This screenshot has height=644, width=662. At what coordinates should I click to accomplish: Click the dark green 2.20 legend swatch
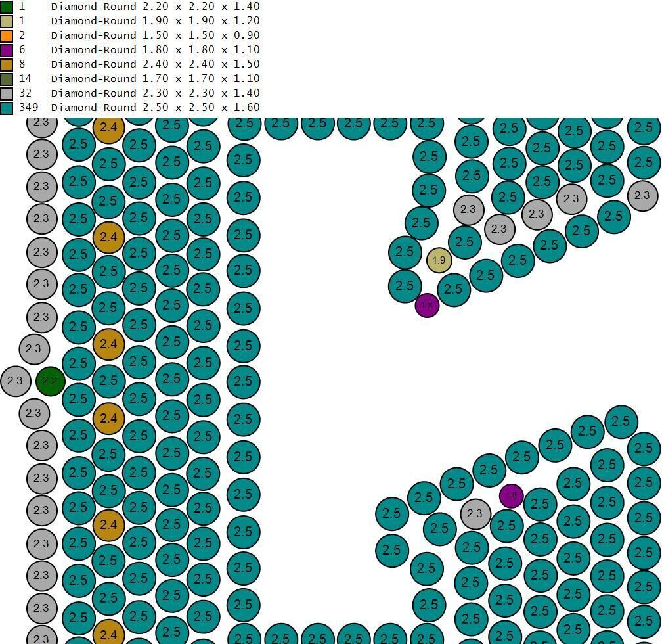tap(7, 7)
